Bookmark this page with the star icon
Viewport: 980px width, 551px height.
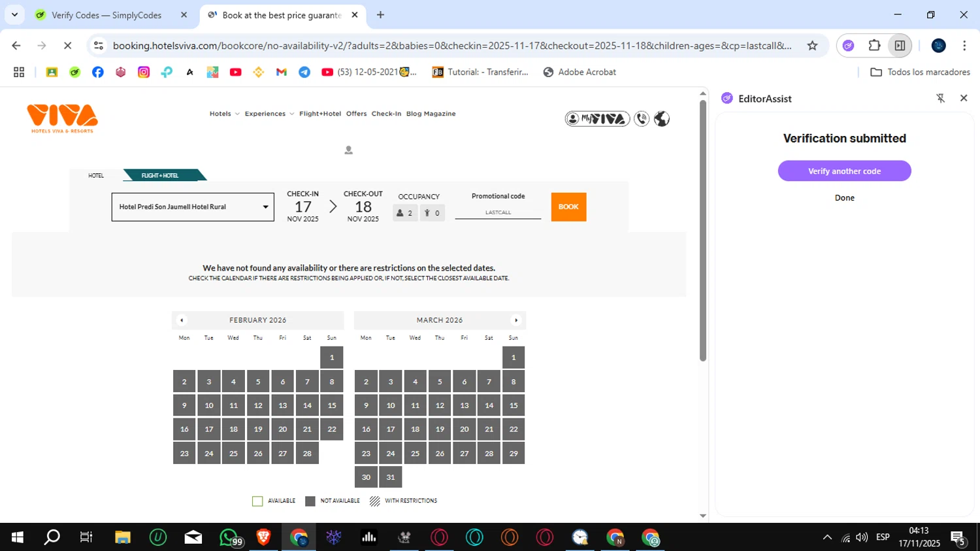(812, 46)
